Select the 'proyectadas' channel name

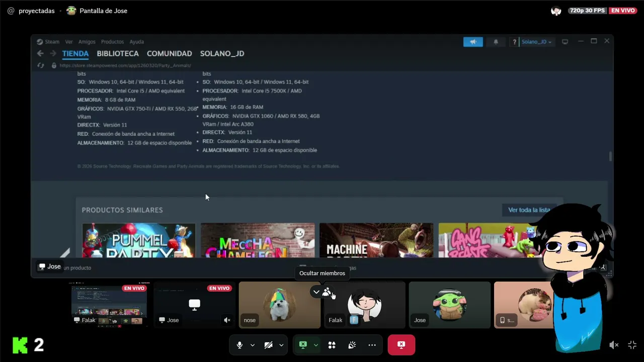[37, 11]
